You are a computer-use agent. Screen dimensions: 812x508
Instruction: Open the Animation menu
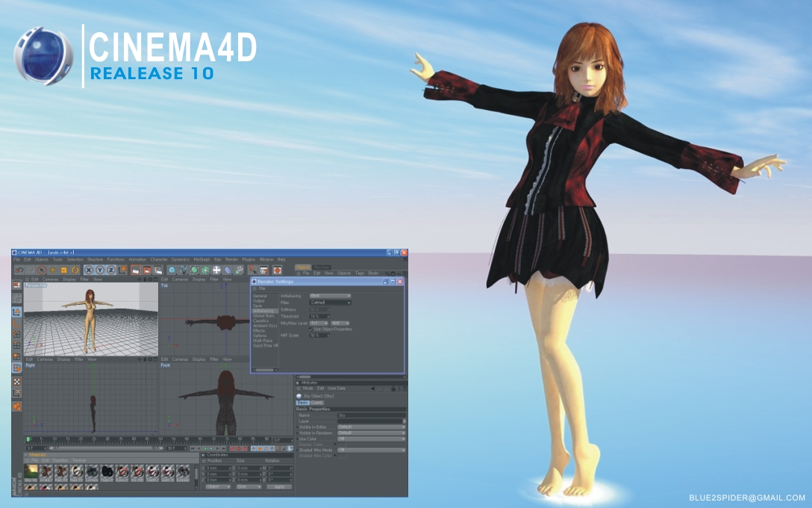137,260
